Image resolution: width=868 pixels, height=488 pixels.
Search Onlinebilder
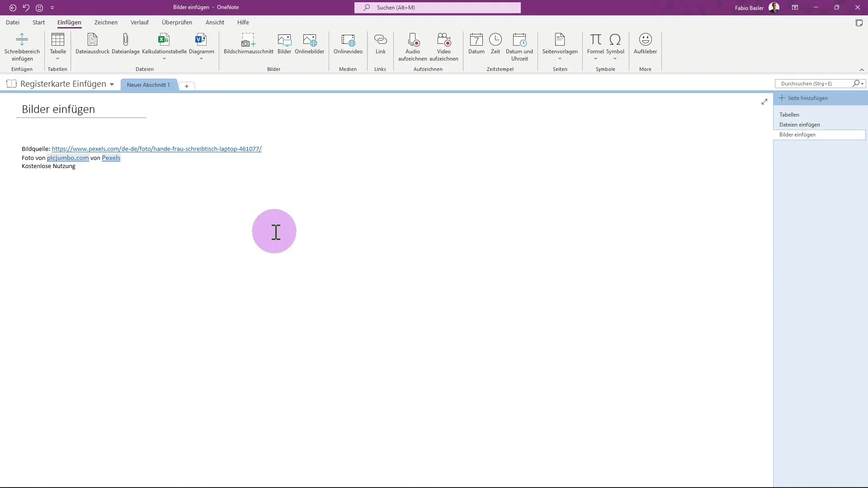310,44
